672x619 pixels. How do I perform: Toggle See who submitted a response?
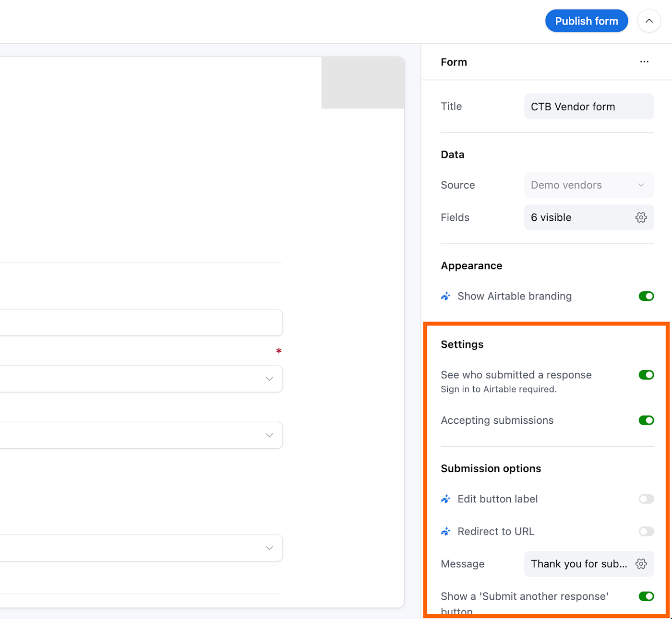[646, 375]
